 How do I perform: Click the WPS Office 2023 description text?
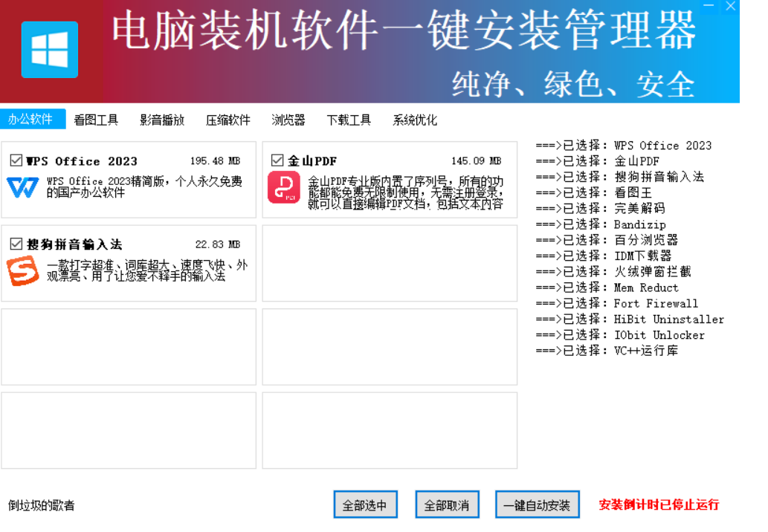point(144,187)
